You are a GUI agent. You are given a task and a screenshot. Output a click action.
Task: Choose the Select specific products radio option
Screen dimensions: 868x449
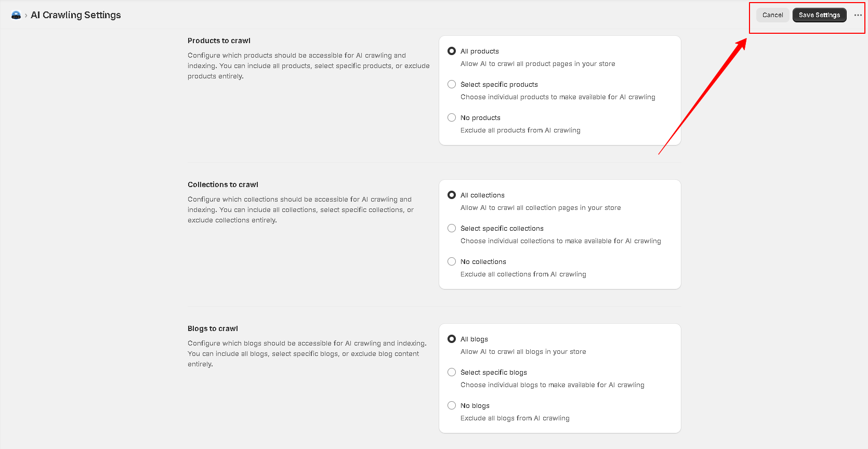click(x=452, y=84)
